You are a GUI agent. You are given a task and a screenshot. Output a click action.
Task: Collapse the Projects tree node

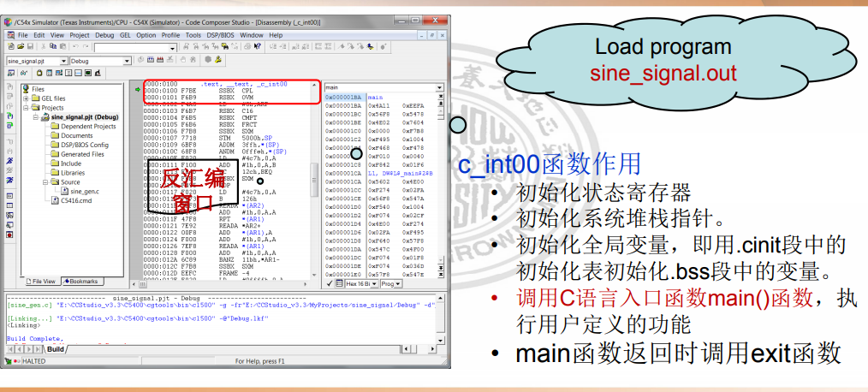[x=26, y=108]
